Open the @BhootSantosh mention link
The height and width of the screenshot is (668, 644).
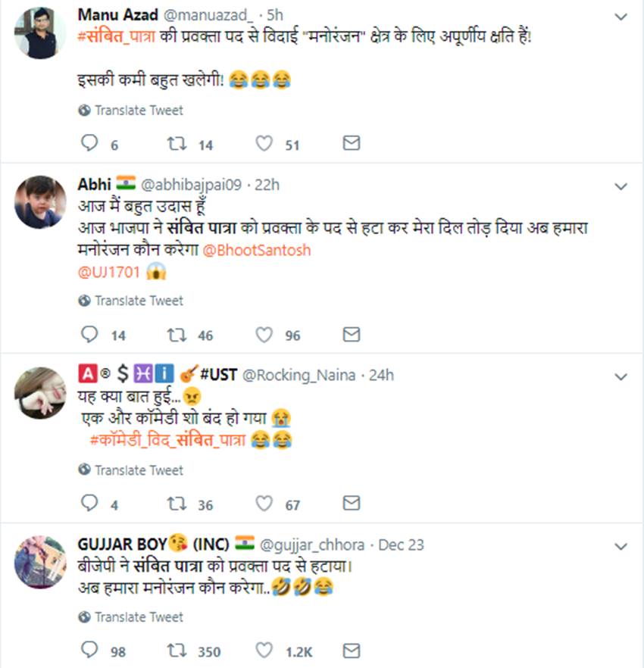pos(257,250)
